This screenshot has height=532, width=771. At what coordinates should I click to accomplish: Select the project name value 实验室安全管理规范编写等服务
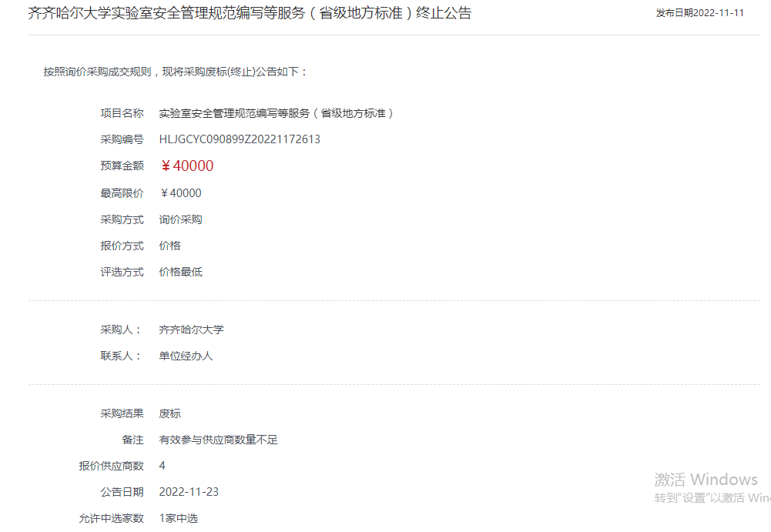click(x=277, y=113)
